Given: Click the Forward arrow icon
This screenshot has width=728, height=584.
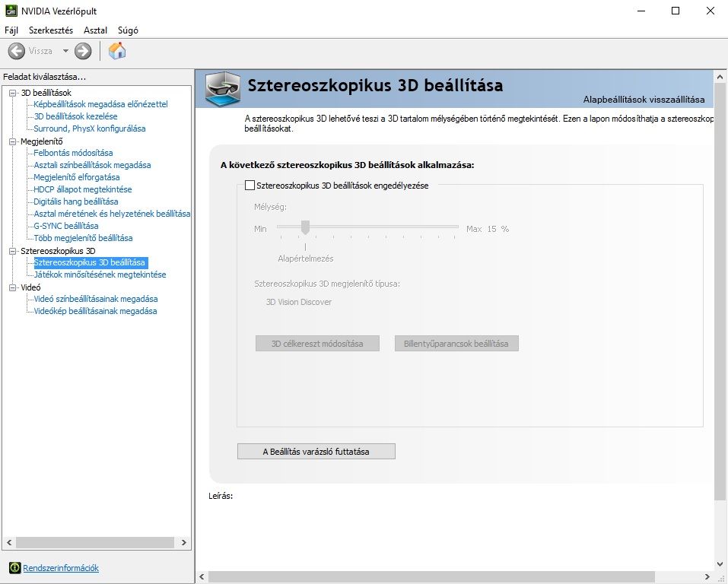Looking at the screenshot, I should [83, 51].
